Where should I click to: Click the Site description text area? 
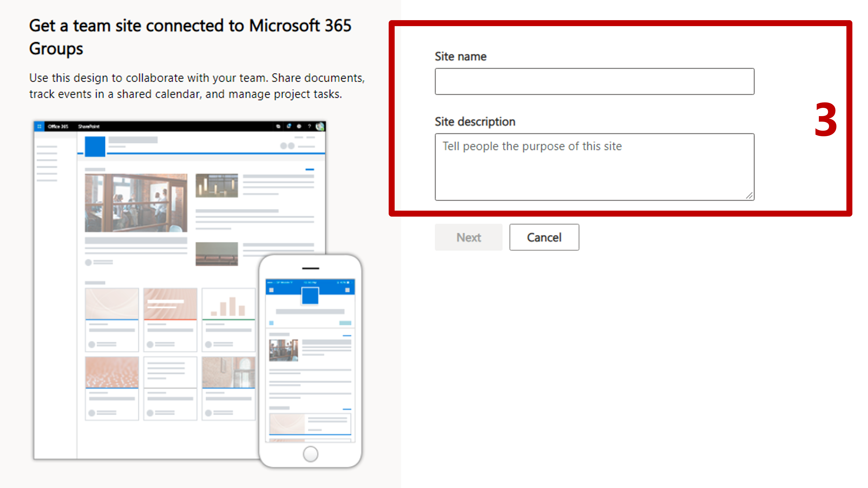(x=594, y=167)
